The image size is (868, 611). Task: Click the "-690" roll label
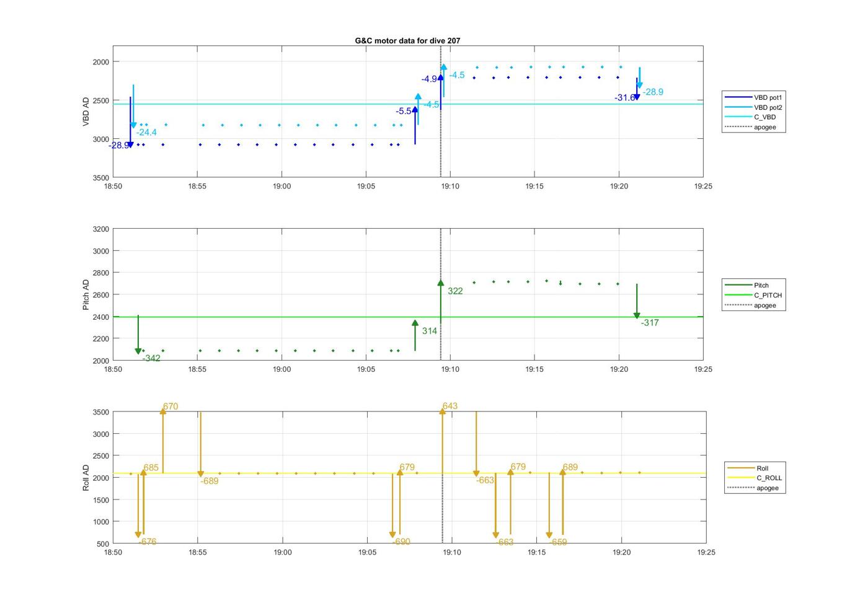pos(401,542)
